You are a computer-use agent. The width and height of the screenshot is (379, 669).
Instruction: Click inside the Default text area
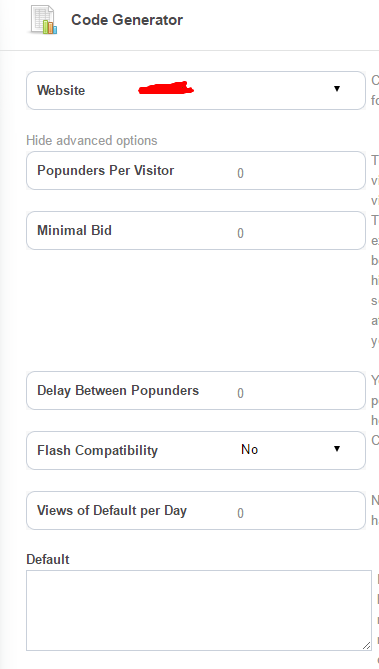[199, 610]
